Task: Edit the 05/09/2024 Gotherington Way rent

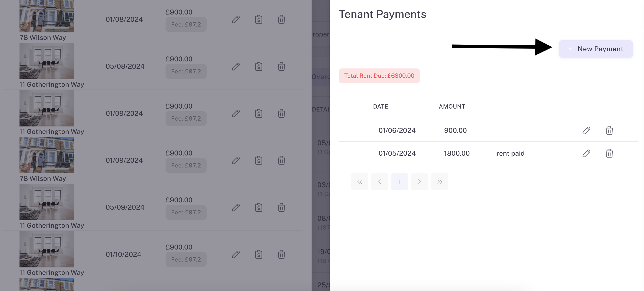Action: 236,207
